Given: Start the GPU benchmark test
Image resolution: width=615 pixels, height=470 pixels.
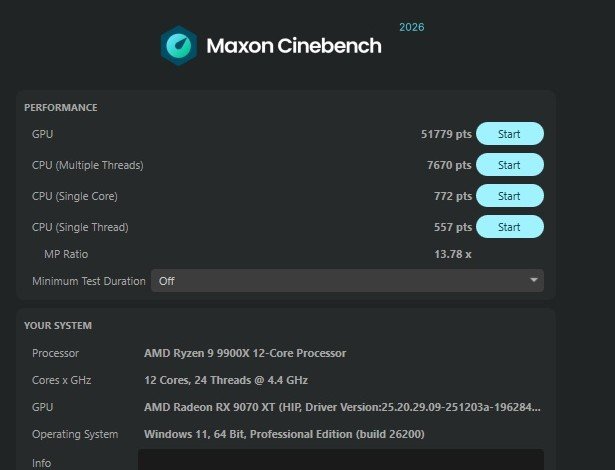Looking at the screenshot, I should click(509, 134).
